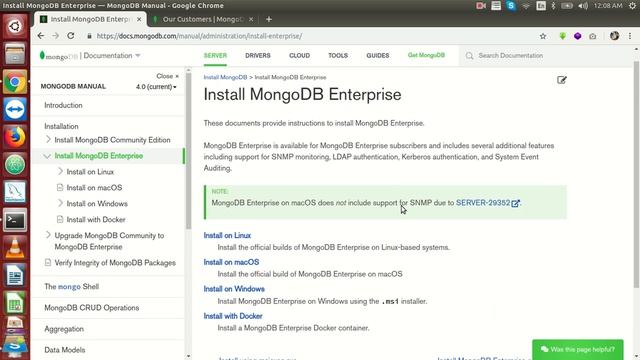Click Install MongoDB breadcrumb link
The width and height of the screenshot is (640, 360).
click(x=225, y=77)
